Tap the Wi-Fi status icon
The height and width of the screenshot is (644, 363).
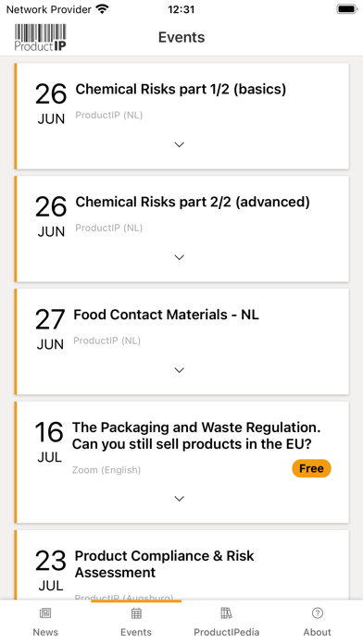[x=102, y=9]
